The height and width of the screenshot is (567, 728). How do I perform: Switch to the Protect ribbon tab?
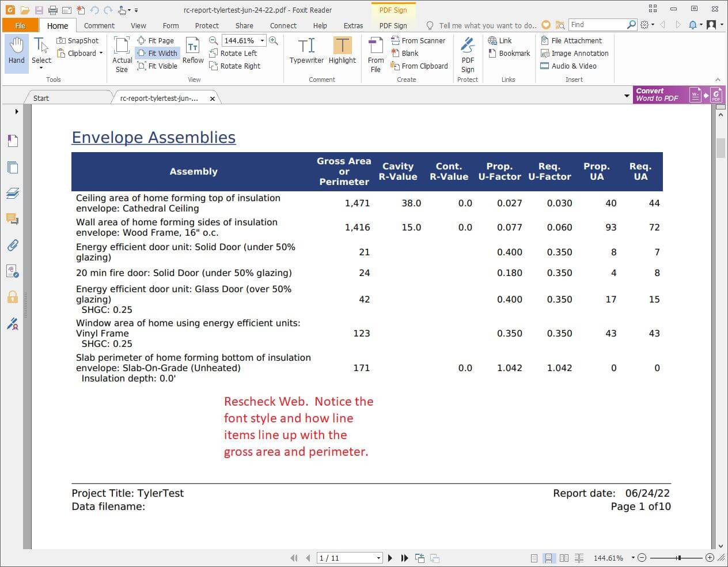207,25
